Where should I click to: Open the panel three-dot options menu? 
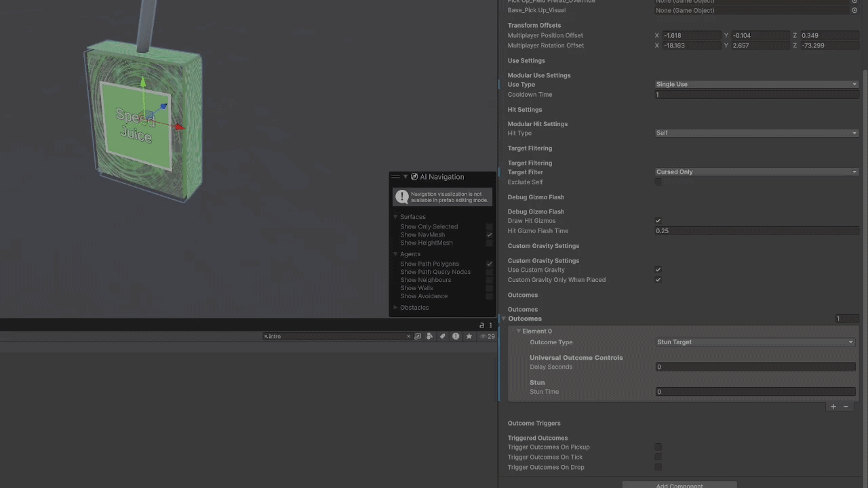click(491, 325)
